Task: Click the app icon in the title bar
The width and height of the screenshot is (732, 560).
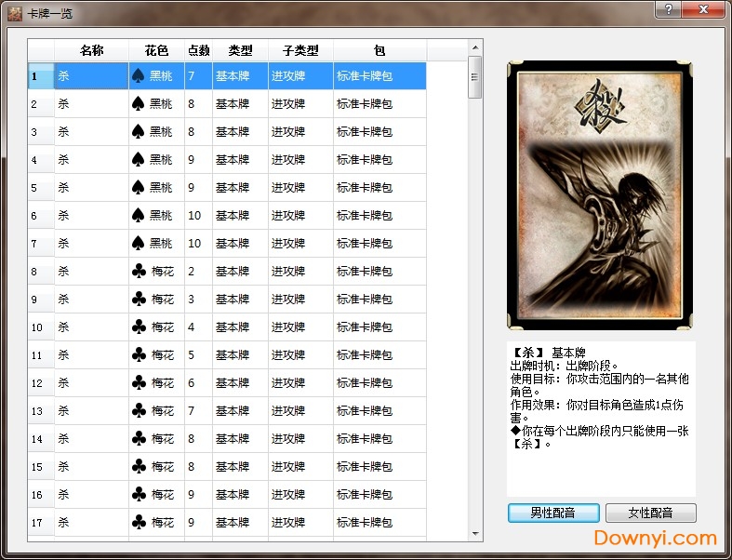Action: pos(15,14)
